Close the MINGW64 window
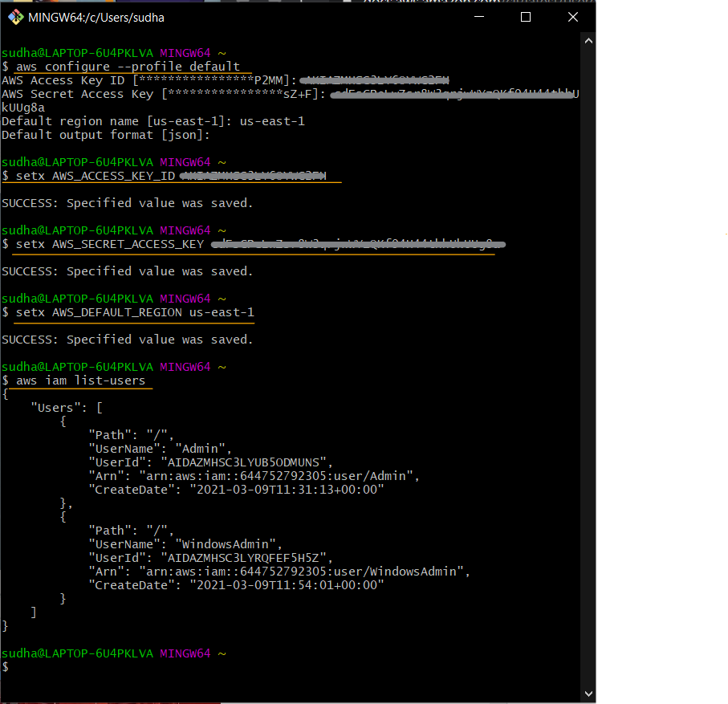The height and width of the screenshot is (704, 728). [x=572, y=16]
